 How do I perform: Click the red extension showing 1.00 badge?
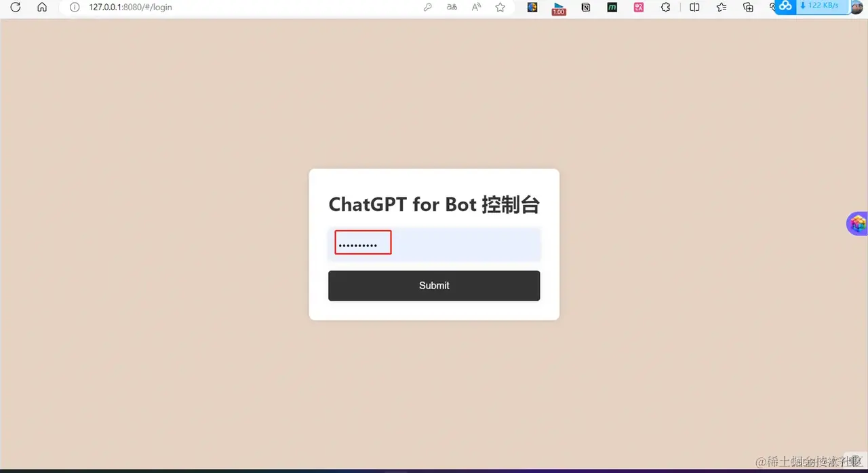tap(559, 7)
